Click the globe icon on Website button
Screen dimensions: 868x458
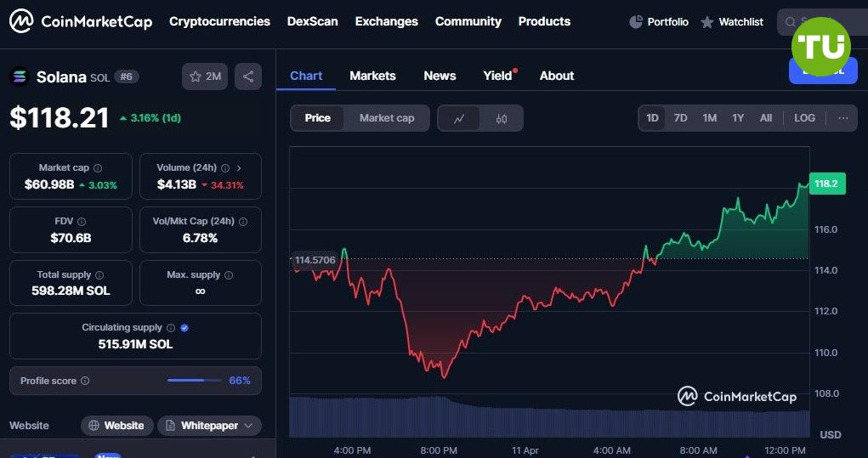94,426
